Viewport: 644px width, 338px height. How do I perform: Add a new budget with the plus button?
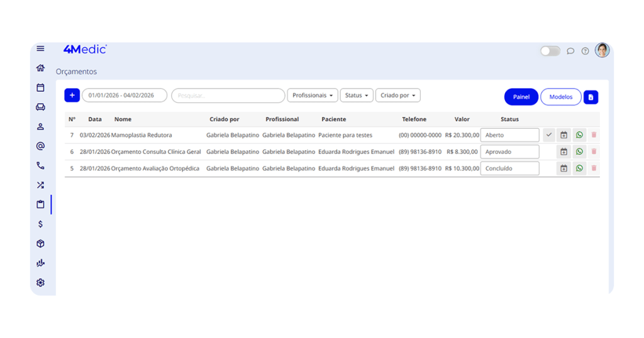pyautogui.click(x=72, y=95)
